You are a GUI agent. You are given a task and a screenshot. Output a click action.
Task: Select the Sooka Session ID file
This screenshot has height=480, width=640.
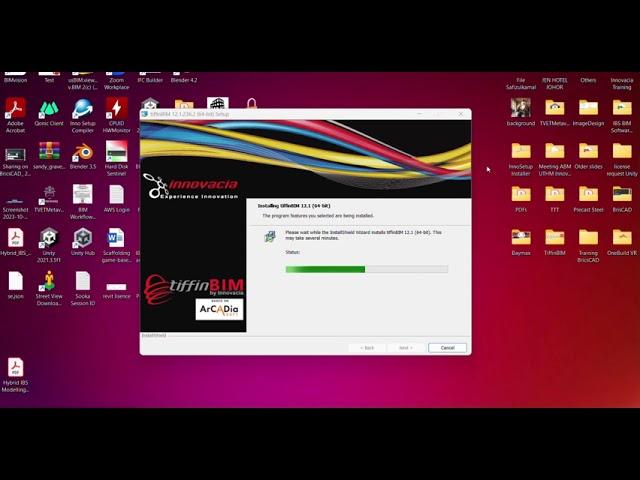point(83,289)
